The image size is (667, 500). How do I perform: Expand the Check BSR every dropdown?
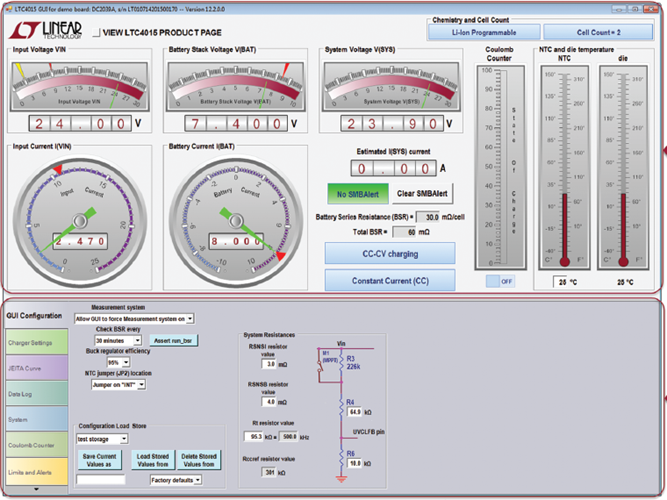click(136, 341)
